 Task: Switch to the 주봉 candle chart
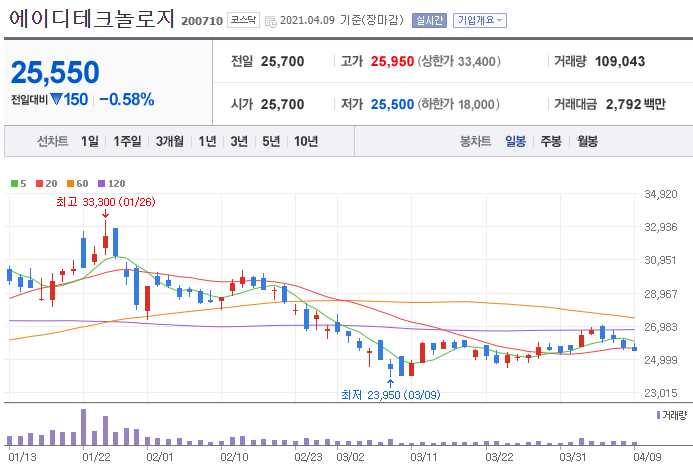(551, 141)
